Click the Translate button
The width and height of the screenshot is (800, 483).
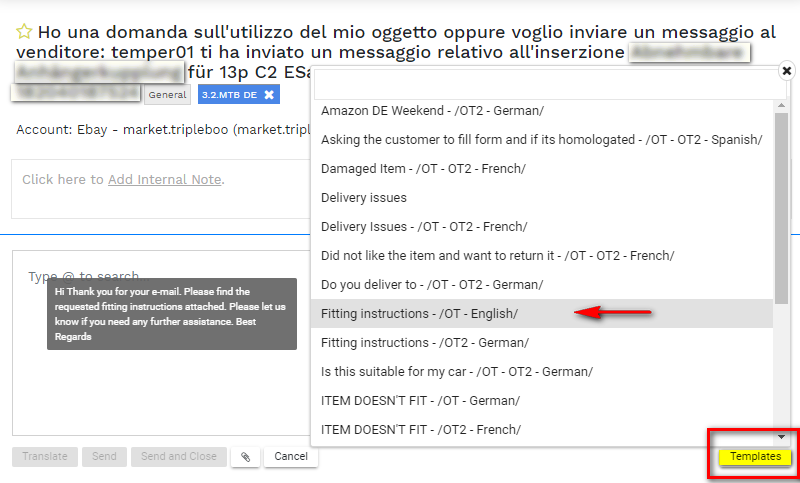(45, 457)
